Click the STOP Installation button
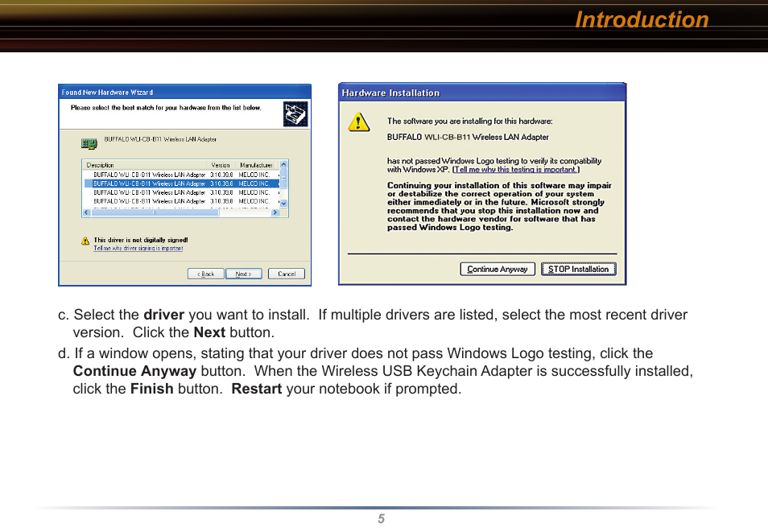 click(x=579, y=269)
